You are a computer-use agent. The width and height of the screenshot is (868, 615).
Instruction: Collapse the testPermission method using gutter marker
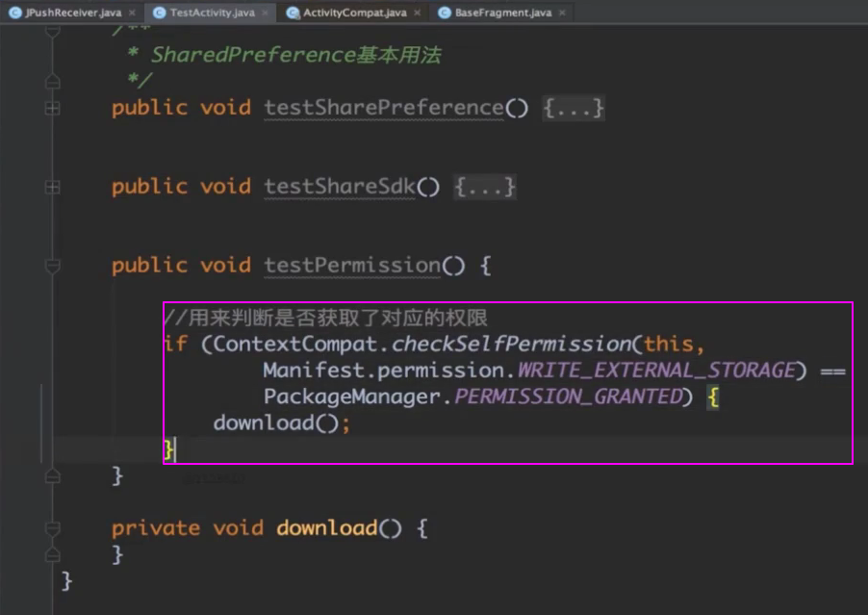pyautogui.click(x=53, y=267)
